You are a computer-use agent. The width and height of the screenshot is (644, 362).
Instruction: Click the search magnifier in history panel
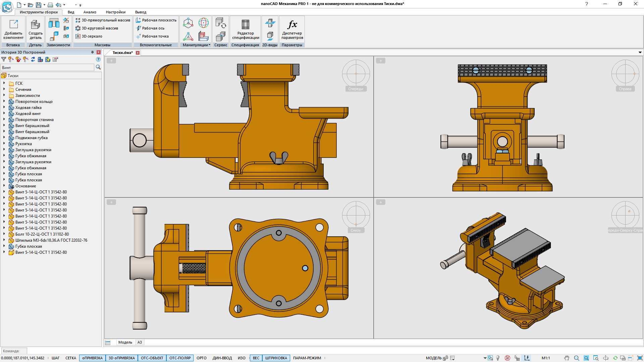point(98,67)
